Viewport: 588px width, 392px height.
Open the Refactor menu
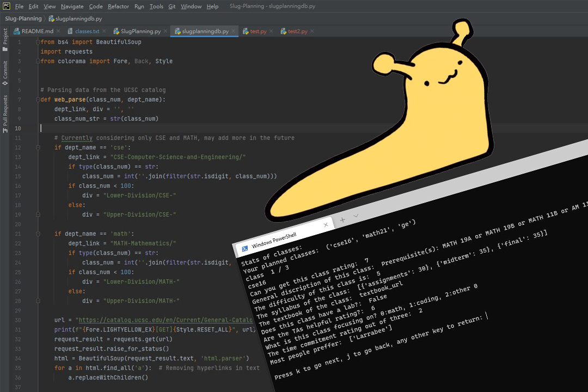pyautogui.click(x=118, y=7)
